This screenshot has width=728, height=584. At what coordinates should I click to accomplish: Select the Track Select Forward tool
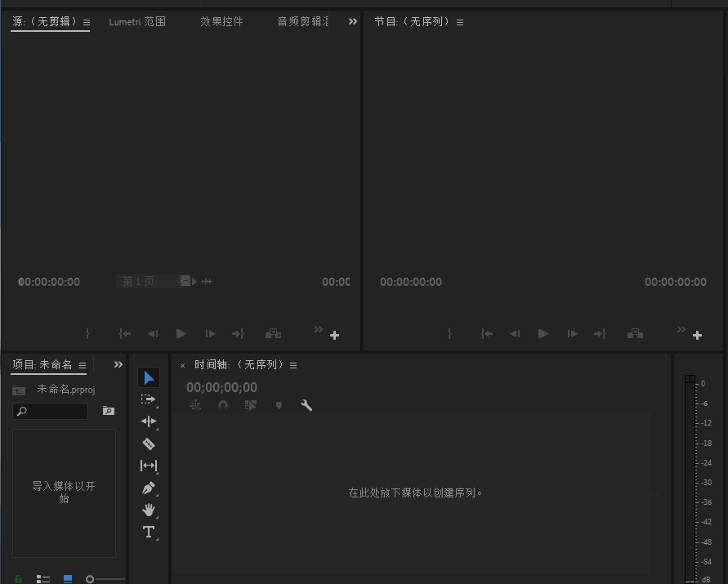[x=149, y=399]
